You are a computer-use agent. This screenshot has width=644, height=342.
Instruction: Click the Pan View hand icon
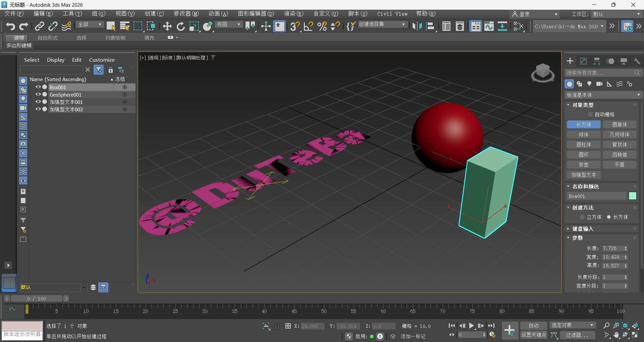616,335
